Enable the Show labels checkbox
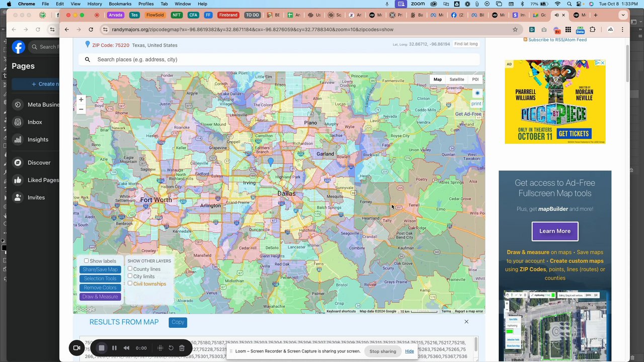 tap(87, 261)
